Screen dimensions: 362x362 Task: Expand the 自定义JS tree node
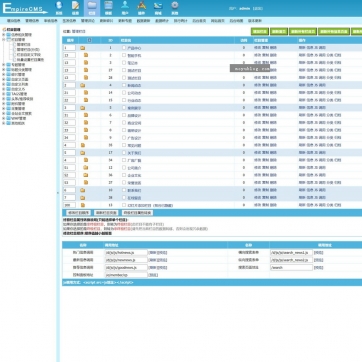click(4, 89)
